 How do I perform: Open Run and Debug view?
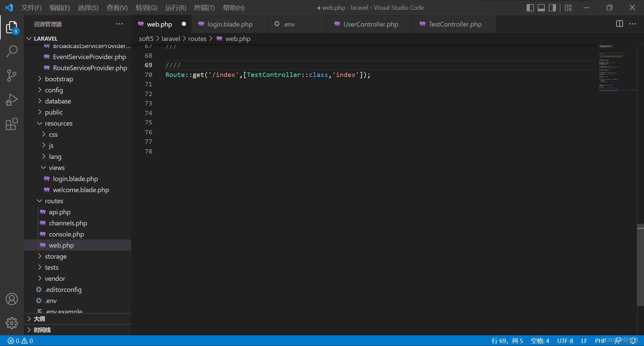click(12, 100)
